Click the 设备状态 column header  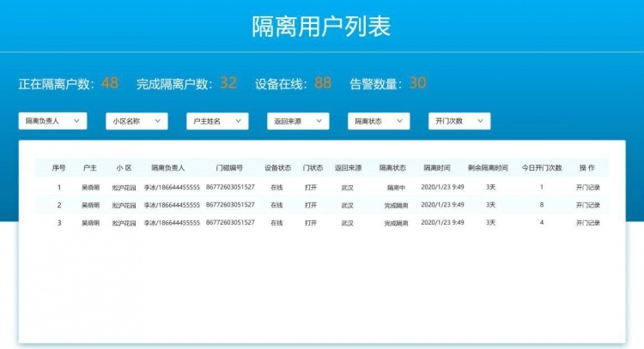click(277, 168)
